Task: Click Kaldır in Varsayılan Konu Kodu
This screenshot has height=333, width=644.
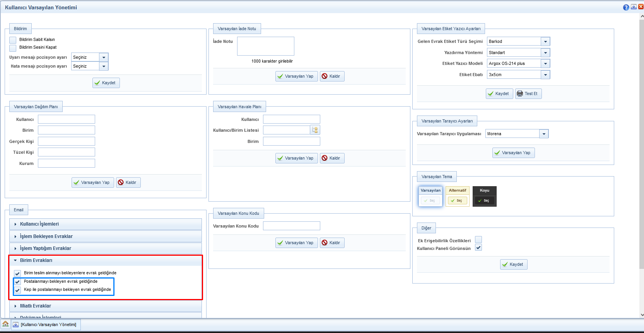Action: 332,243
